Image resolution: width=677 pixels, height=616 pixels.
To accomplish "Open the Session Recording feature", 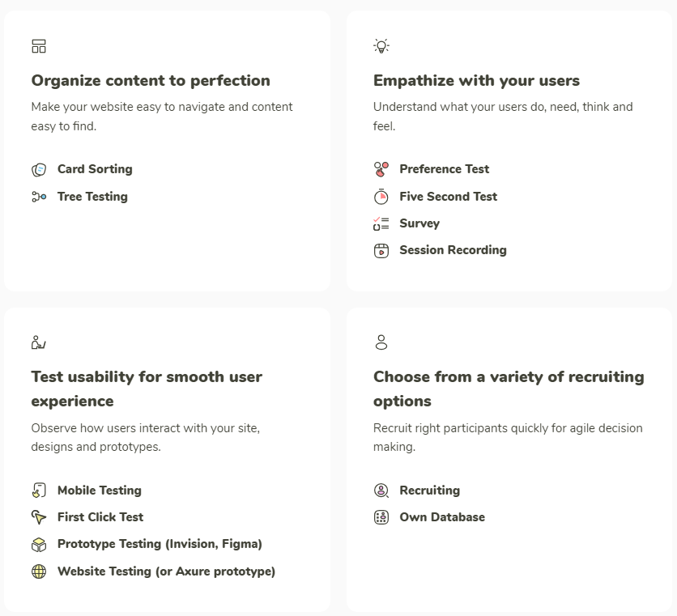I will (453, 250).
